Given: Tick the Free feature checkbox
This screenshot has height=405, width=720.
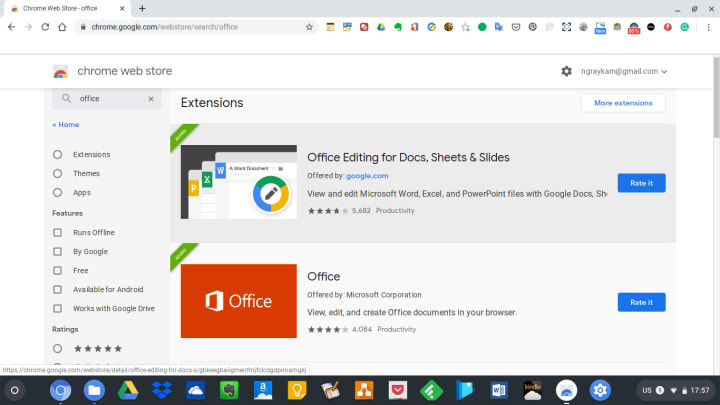Looking at the screenshot, I should (x=57, y=270).
